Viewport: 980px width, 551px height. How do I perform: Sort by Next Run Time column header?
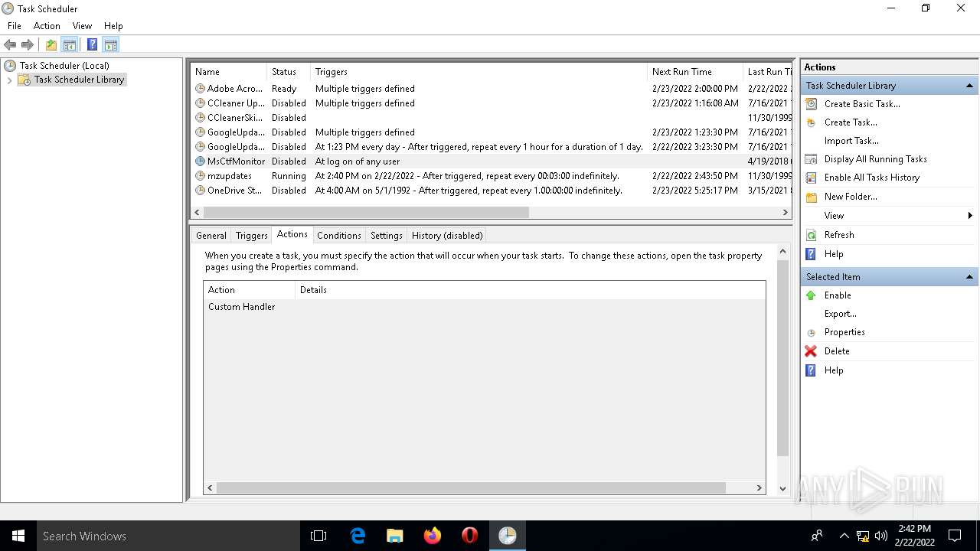695,72
